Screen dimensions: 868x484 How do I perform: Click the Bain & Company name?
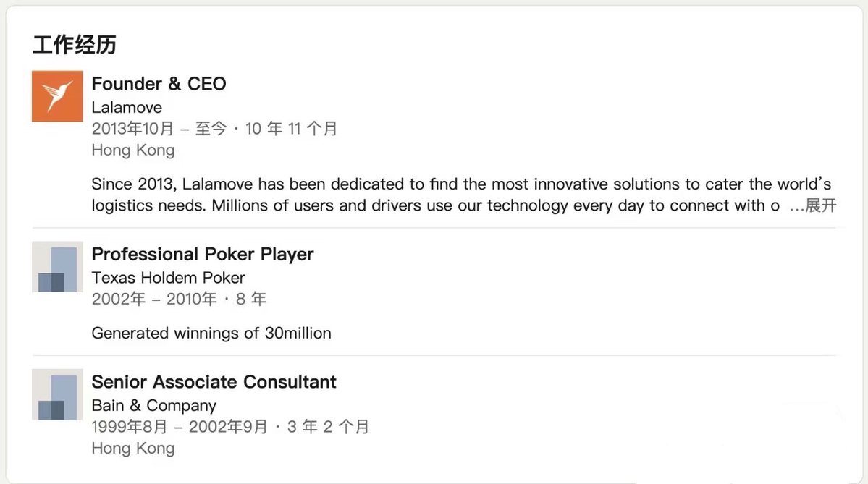(x=154, y=405)
